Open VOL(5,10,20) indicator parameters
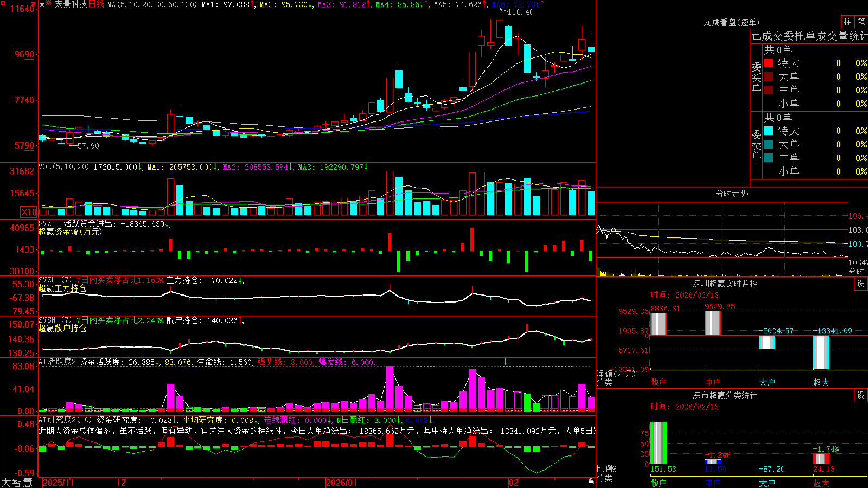868x488 pixels. [63, 167]
